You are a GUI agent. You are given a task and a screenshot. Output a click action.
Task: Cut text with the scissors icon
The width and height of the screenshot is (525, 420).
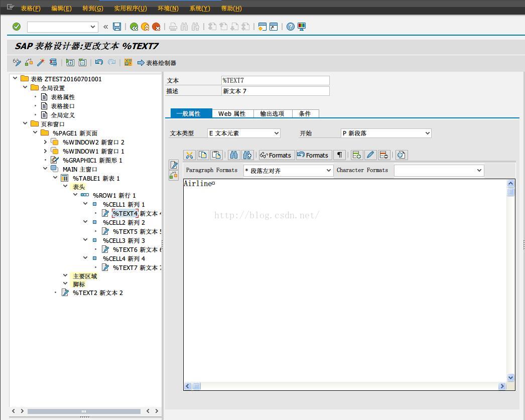[190, 155]
